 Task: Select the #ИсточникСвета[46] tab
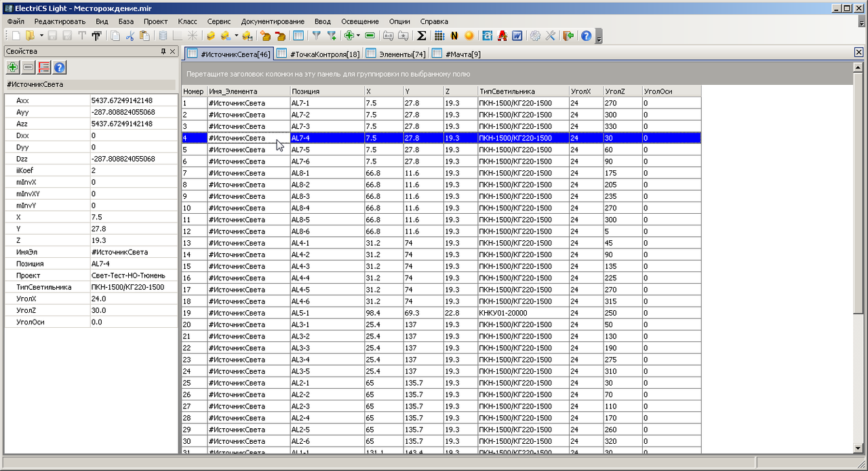(228, 54)
